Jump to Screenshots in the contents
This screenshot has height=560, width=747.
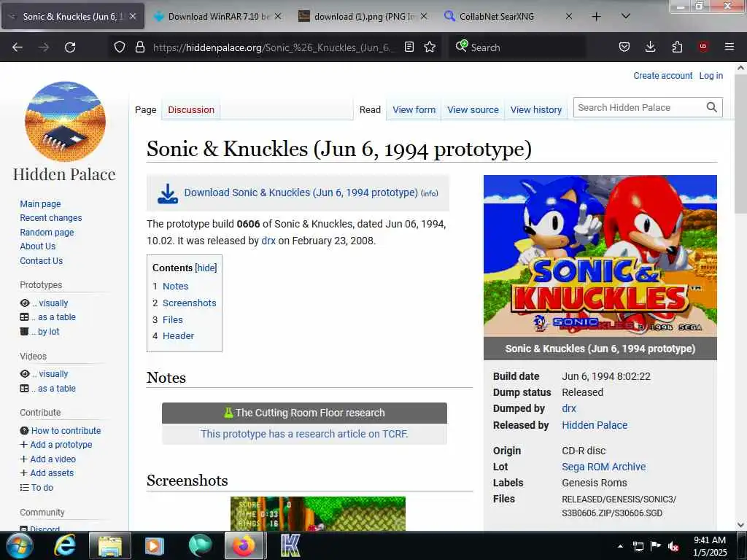[189, 303]
